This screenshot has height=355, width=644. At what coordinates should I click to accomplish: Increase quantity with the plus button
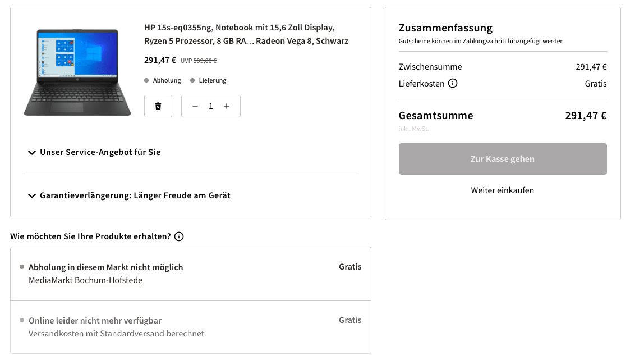227,106
